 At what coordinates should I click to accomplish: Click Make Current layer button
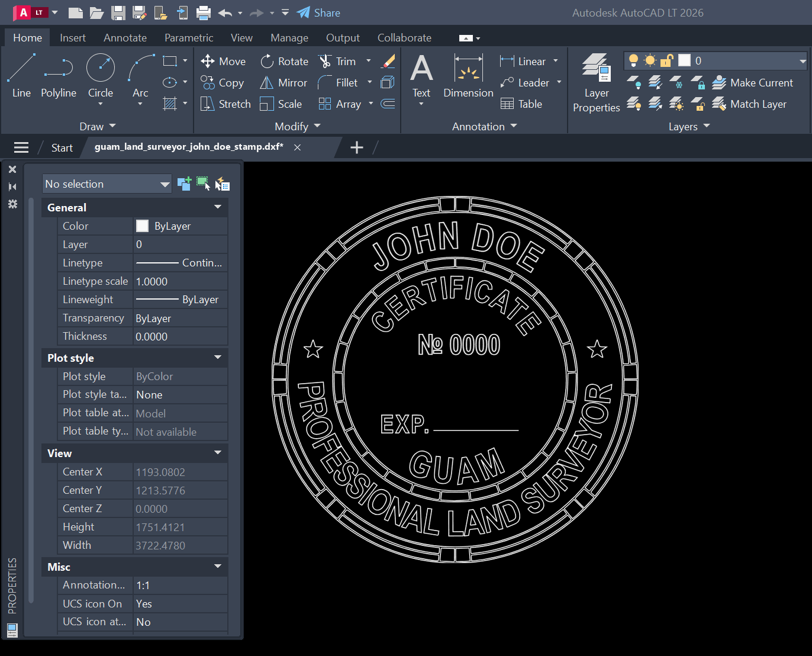coord(753,82)
